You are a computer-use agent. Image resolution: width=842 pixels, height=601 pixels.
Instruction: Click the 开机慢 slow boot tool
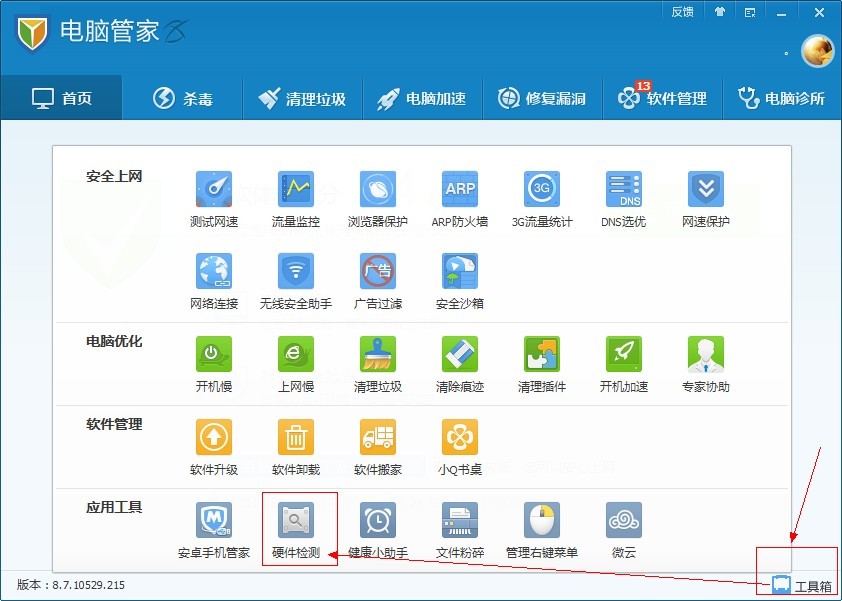pyautogui.click(x=214, y=365)
